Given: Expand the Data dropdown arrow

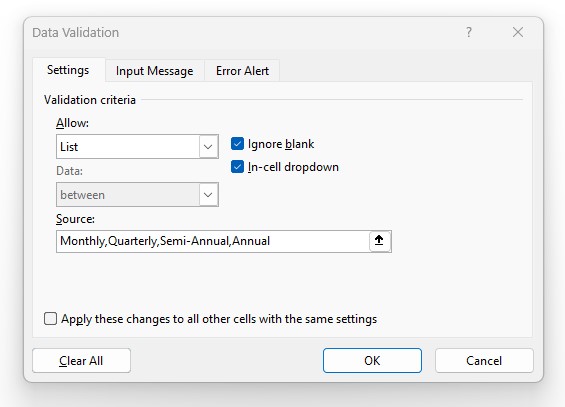Looking at the screenshot, I should 208,195.
